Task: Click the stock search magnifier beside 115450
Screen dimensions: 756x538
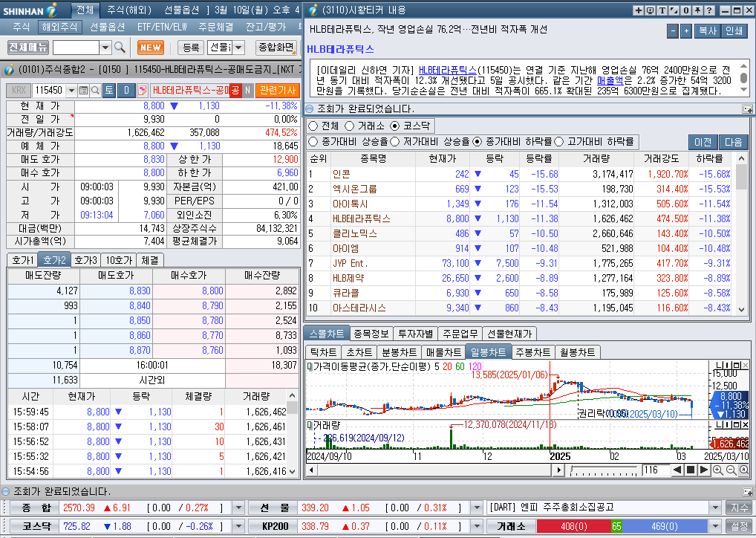Action: [x=95, y=90]
